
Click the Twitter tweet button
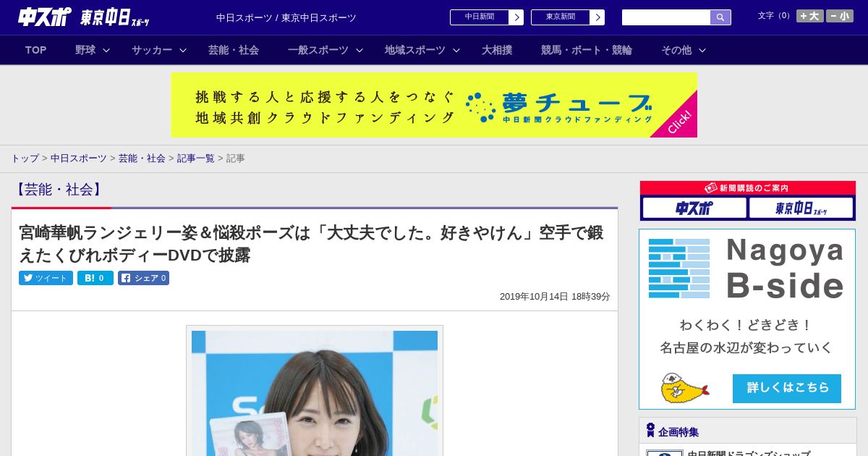(x=46, y=278)
